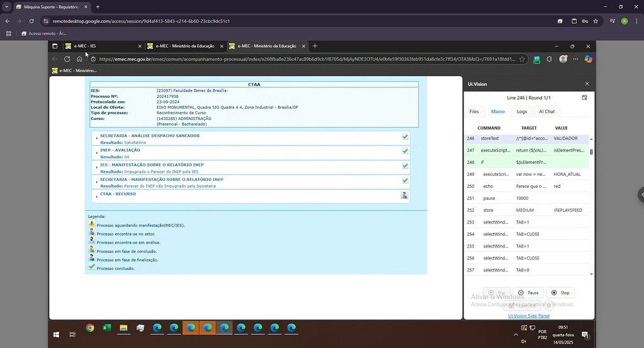644x348 pixels.
Task: Select macro line 251 pause 10000
Action: click(527, 198)
